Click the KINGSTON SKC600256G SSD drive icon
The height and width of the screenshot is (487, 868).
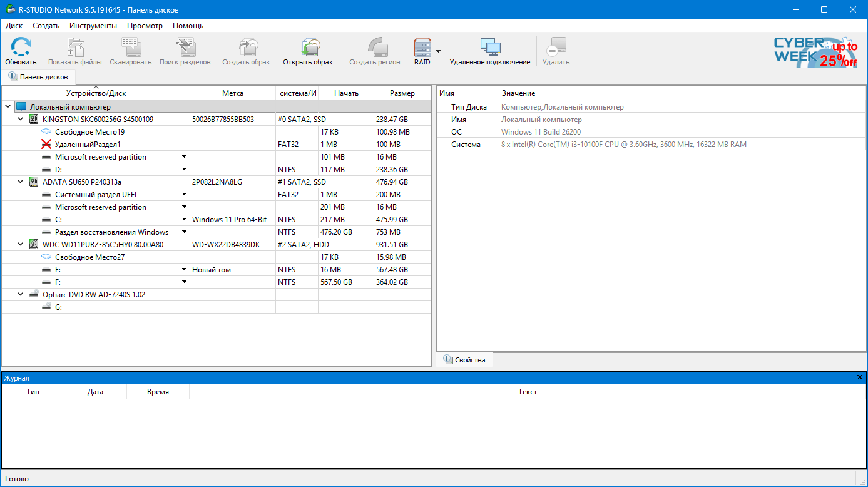point(34,120)
